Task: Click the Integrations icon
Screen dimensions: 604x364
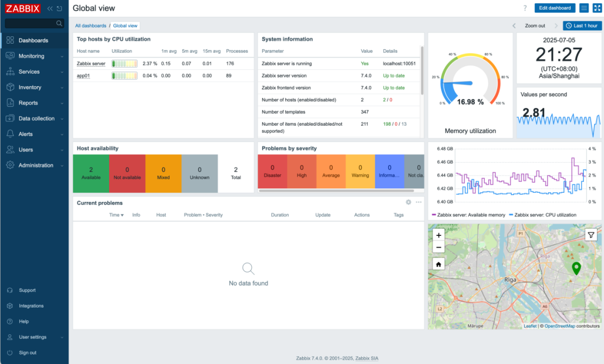Action: tap(10, 306)
